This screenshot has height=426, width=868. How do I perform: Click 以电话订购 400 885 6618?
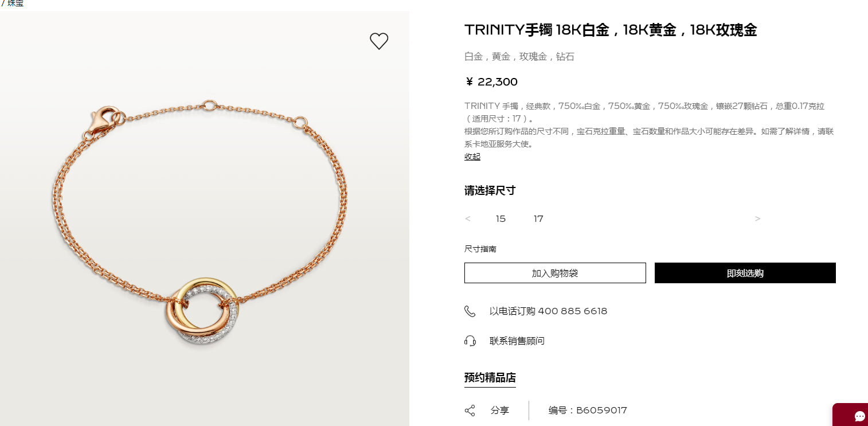point(548,311)
